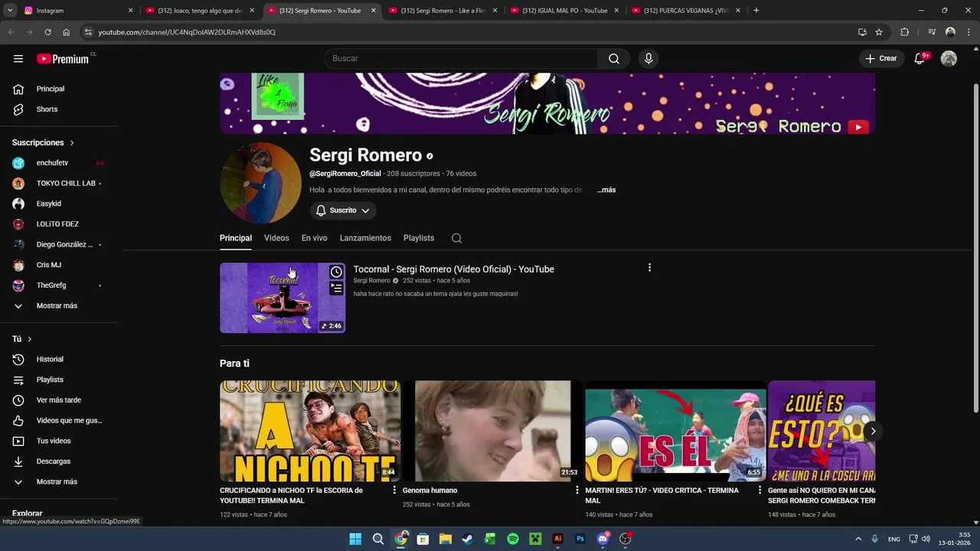Switch to the Lanzamientos tab
980x551 pixels.
(365, 238)
